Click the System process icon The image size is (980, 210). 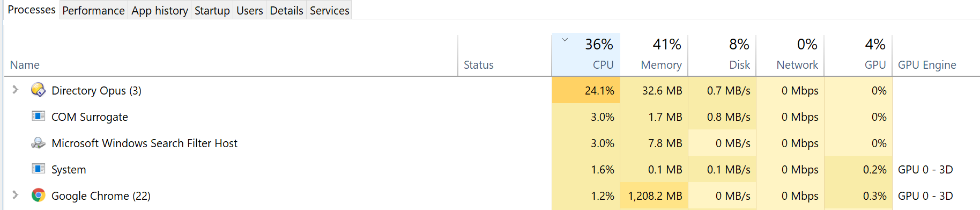38,169
